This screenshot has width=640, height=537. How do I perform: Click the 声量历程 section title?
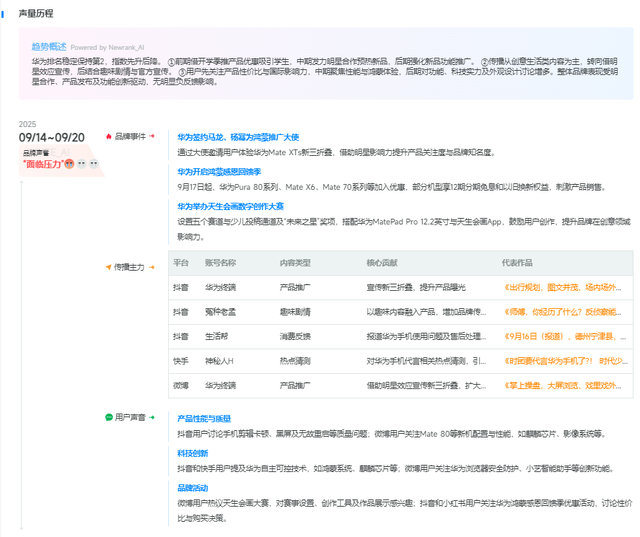point(36,13)
